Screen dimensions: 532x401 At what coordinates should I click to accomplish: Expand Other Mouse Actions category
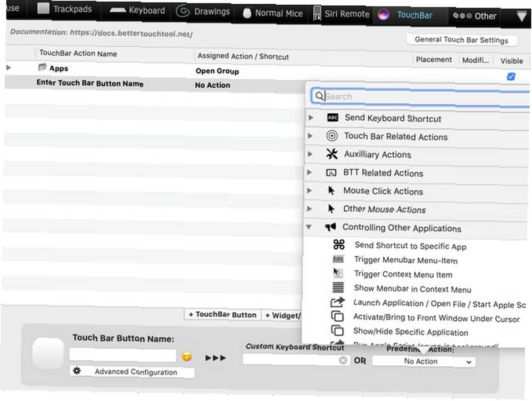point(309,208)
